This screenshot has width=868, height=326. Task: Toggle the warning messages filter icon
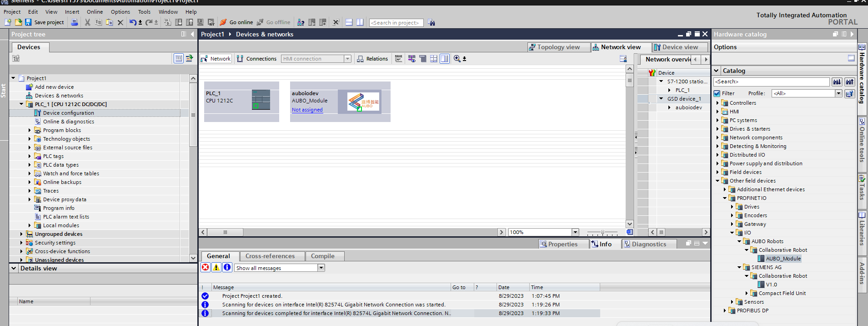(x=216, y=267)
